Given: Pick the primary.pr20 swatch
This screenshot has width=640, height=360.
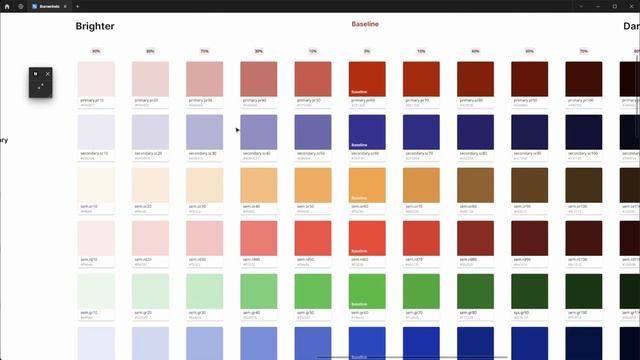Looking at the screenshot, I should coord(150,79).
